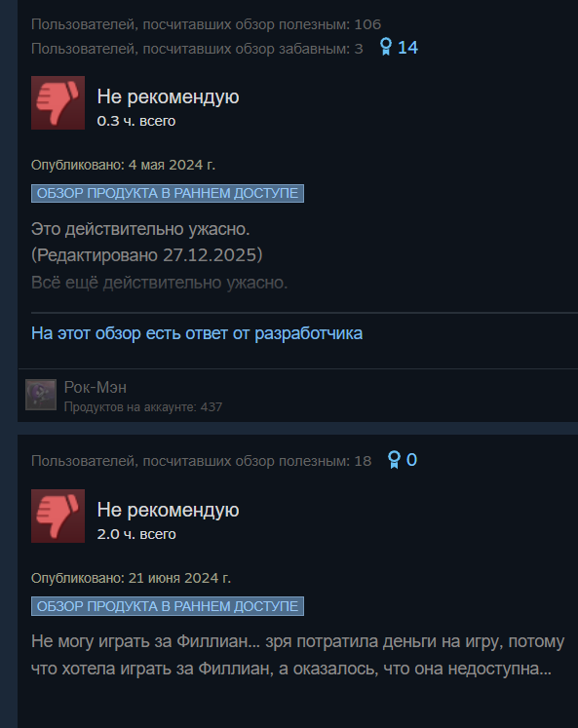Open the Рок-Мэн user avatar
This screenshot has width=578, height=728.
tap(41, 395)
